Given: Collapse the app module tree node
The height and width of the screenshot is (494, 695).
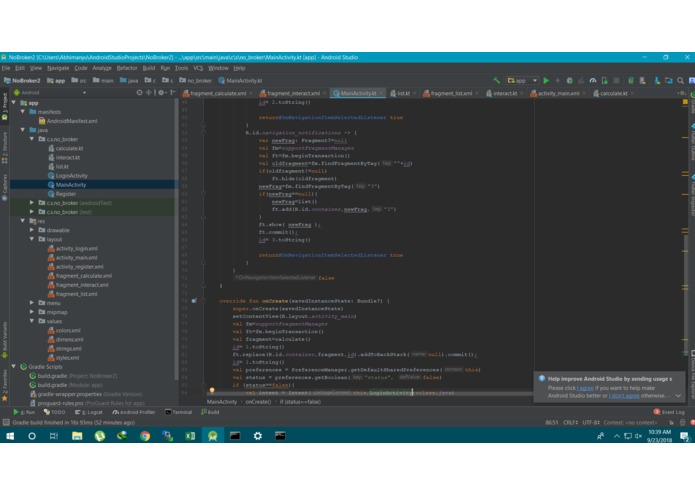Looking at the screenshot, I should pyautogui.click(x=14, y=103).
